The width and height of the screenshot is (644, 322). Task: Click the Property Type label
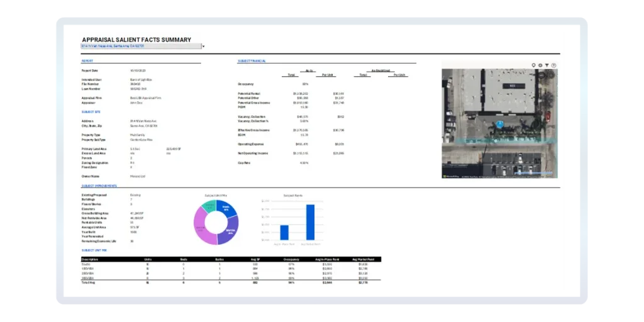point(92,135)
